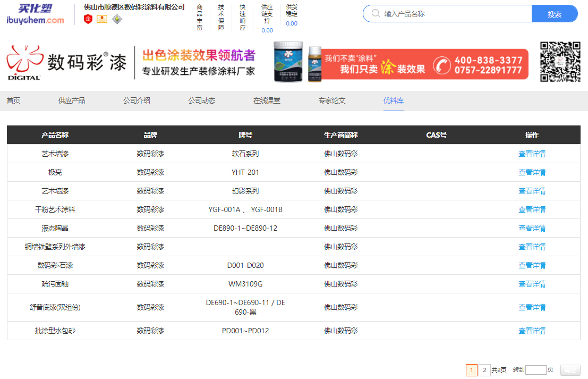588x379 pixels.
Task: View details for 舒普底漆(双组份) row
Action: 532,307
